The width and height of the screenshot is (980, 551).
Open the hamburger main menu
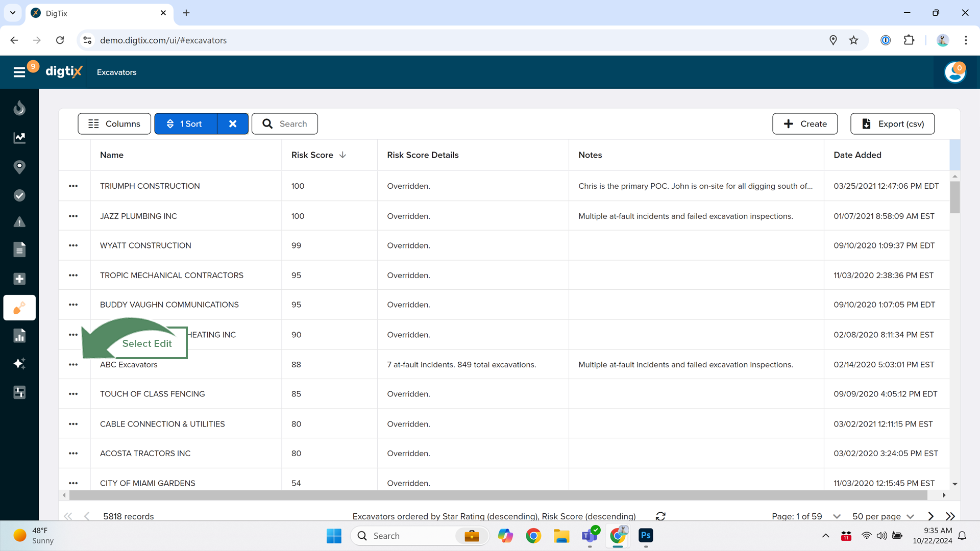[19, 72]
